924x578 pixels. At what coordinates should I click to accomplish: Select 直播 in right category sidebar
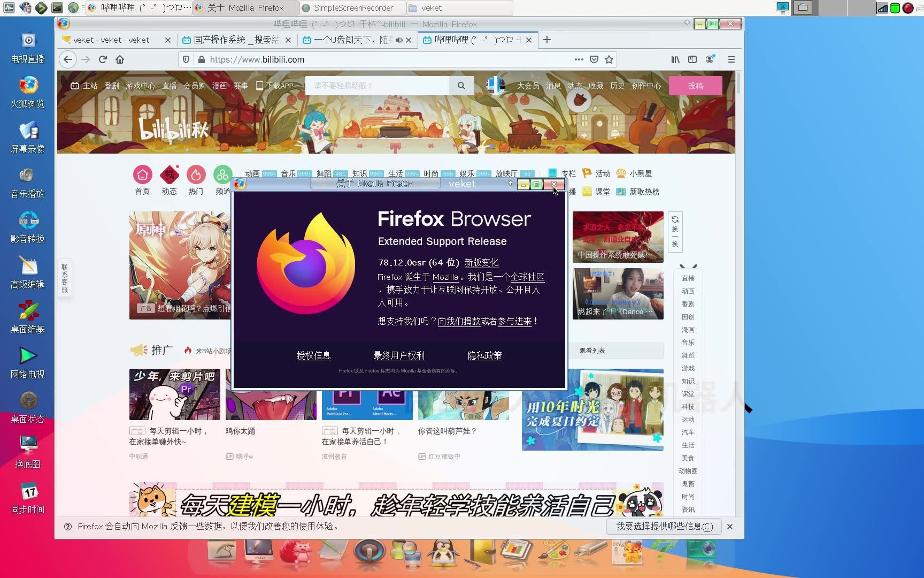pyautogui.click(x=688, y=278)
